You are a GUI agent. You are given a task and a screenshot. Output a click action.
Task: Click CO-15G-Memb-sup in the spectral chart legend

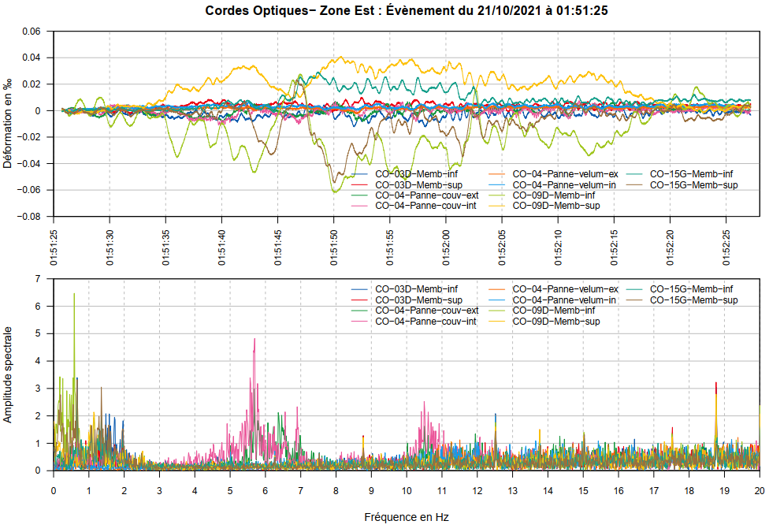pos(693,300)
